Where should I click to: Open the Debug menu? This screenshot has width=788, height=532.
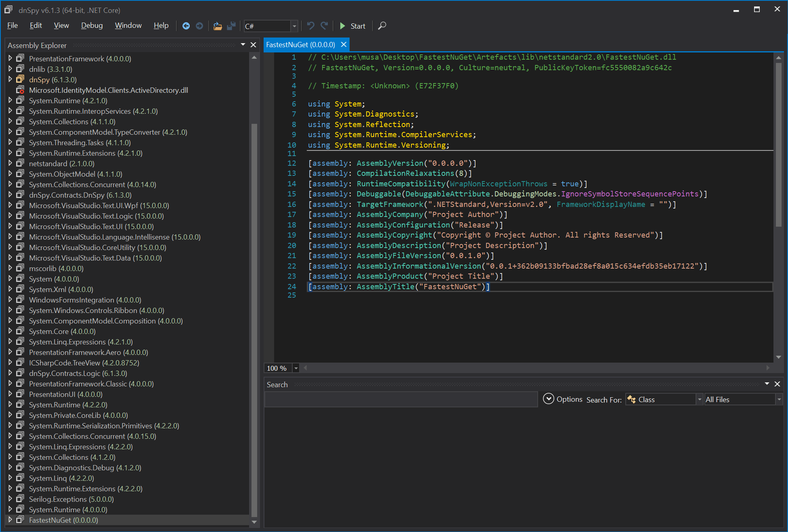click(x=92, y=25)
